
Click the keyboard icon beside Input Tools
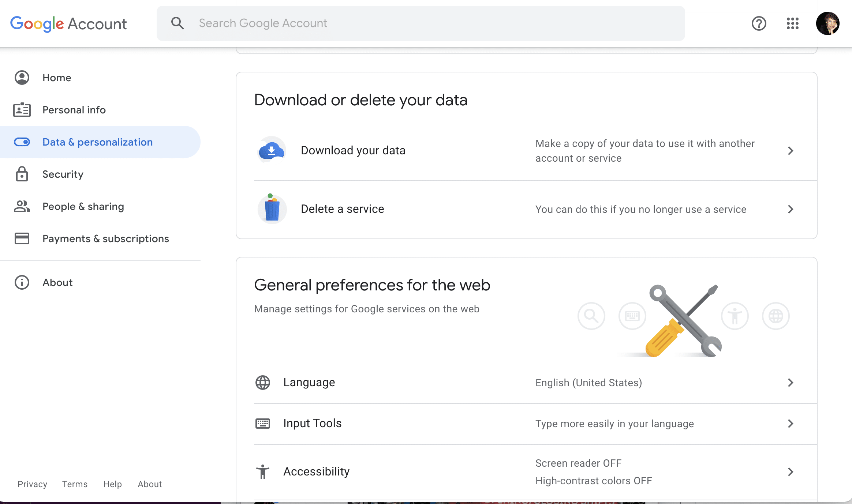[262, 424]
